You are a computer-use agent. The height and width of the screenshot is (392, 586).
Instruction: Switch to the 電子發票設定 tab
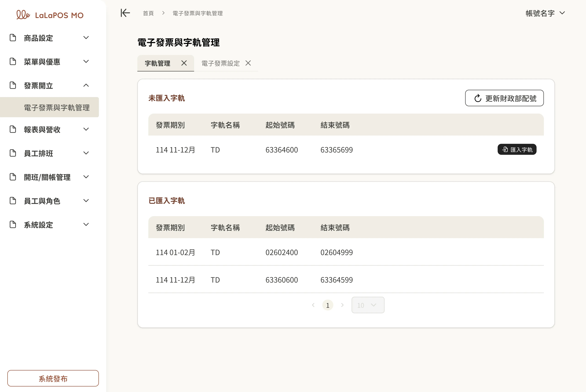pyautogui.click(x=220, y=63)
